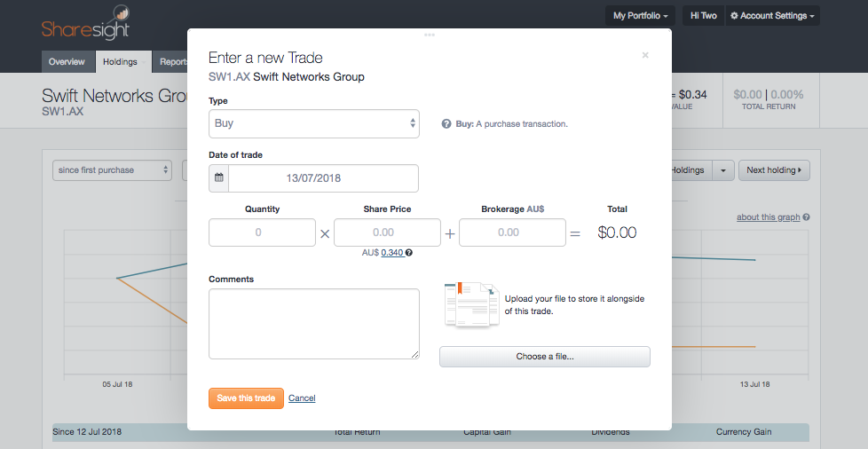Click the Brokerage input field
868x449 pixels.
click(x=513, y=232)
